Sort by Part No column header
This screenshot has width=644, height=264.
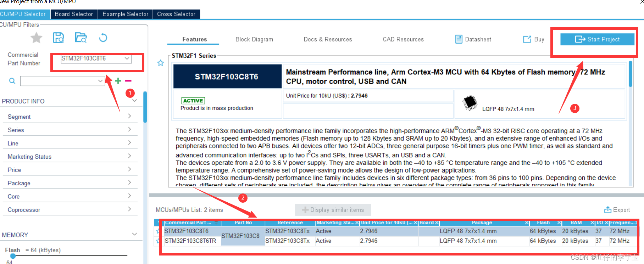click(x=243, y=223)
